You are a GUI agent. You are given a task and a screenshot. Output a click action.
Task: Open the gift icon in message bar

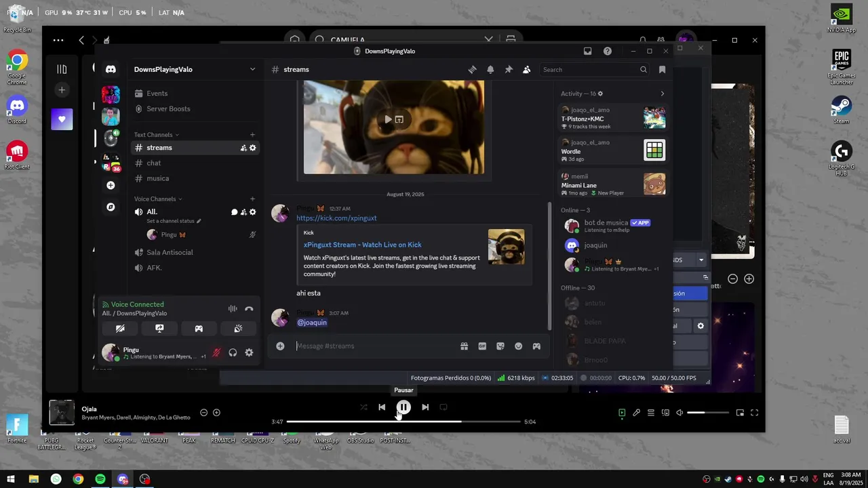coord(464,346)
